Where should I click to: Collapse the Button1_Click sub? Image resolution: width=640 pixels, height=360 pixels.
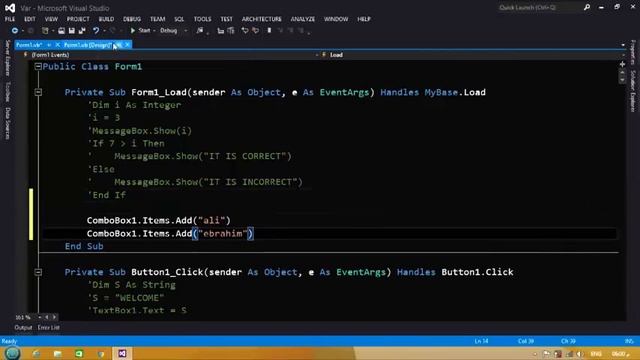tap(38, 272)
